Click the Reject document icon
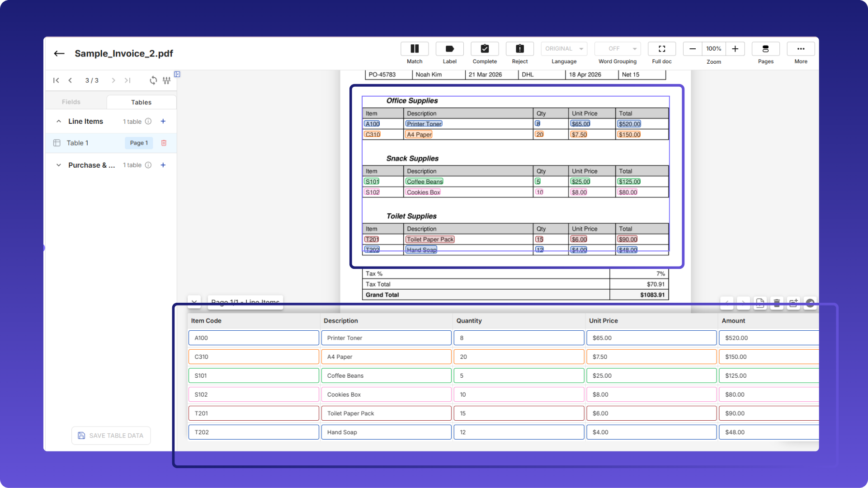Viewport: 868px width, 488px height. coord(519,49)
